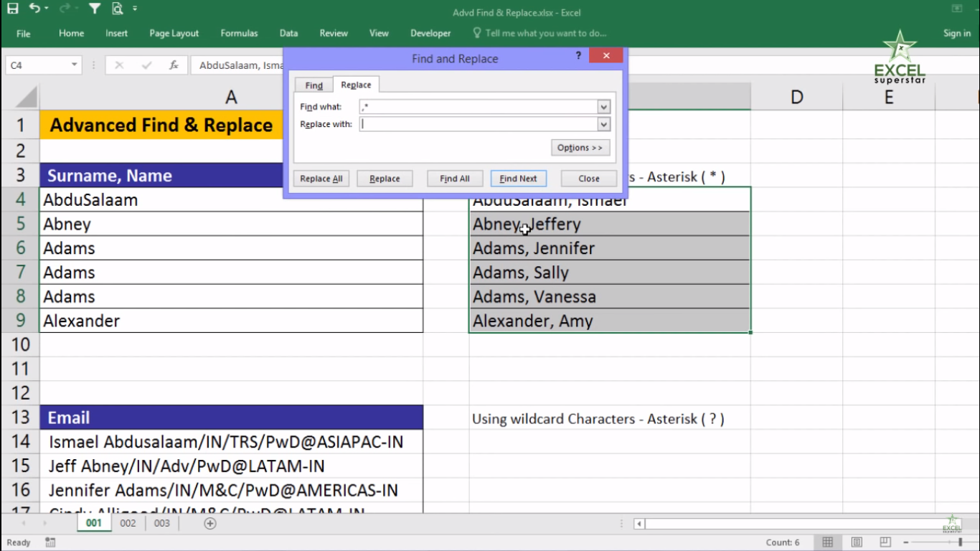Select the Replace tab in dialog
980x551 pixels.
[x=356, y=85]
